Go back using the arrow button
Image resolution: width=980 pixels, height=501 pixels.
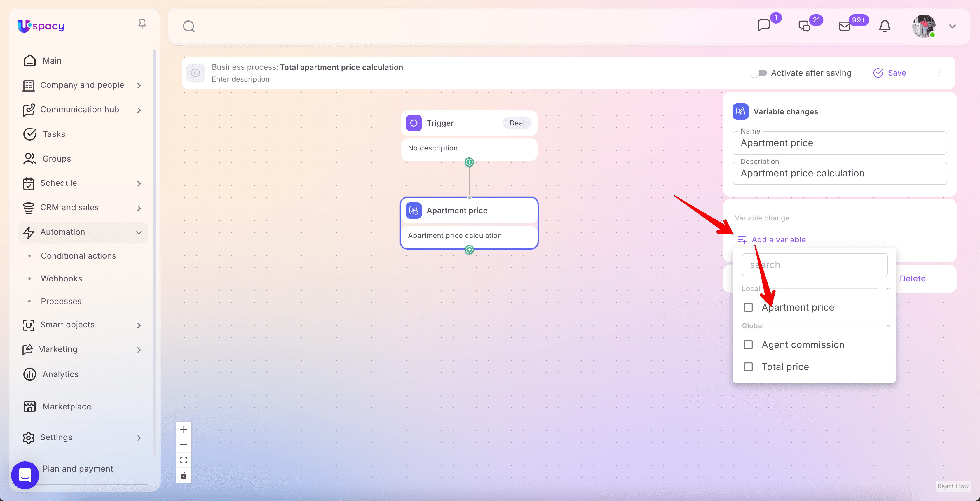[x=196, y=73]
